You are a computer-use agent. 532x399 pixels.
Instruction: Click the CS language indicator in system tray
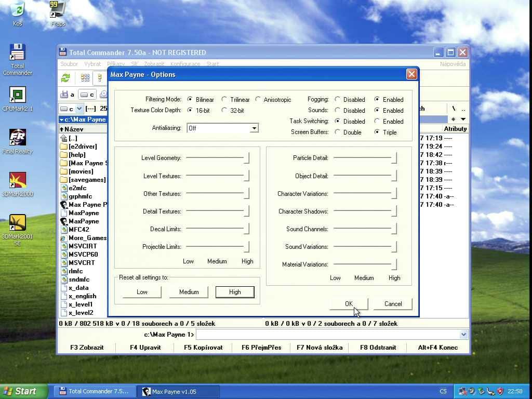pyautogui.click(x=443, y=391)
